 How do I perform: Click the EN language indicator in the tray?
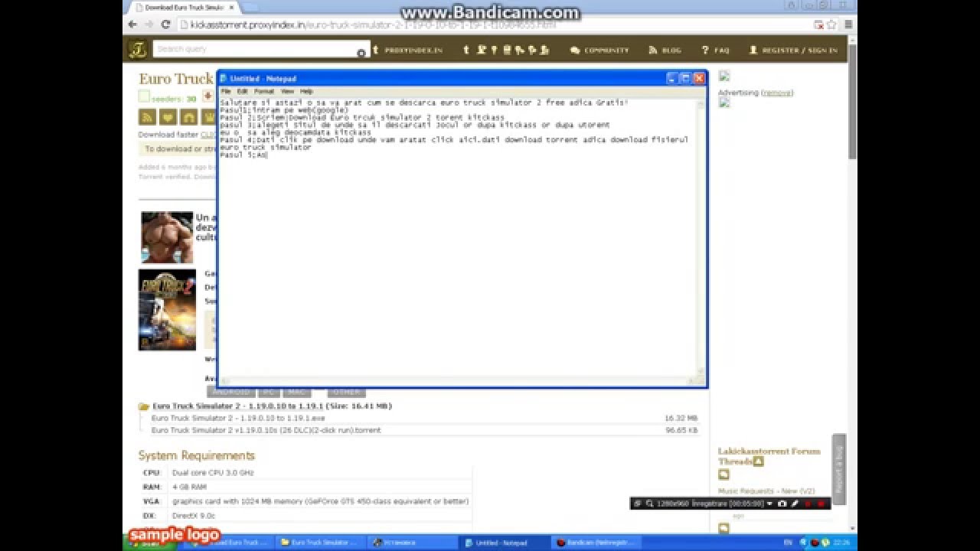pyautogui.click(x=788, y=543)
